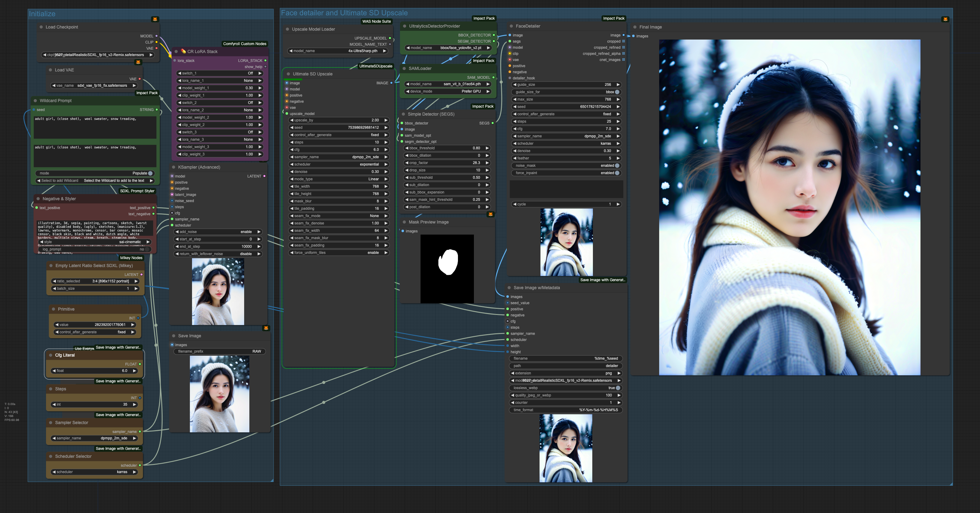Collapse the FaceDetailer node via title dot
980x513 pixels.
point(511,26)
